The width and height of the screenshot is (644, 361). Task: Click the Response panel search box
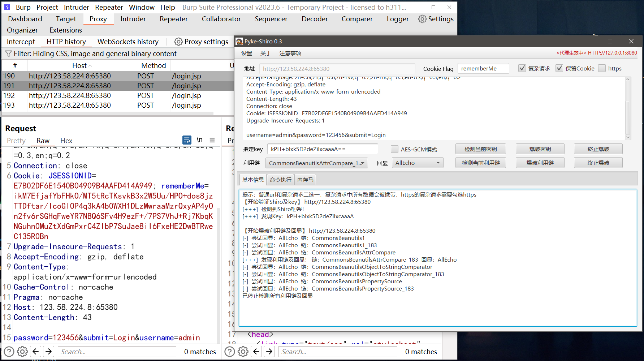tap(338, 352)
